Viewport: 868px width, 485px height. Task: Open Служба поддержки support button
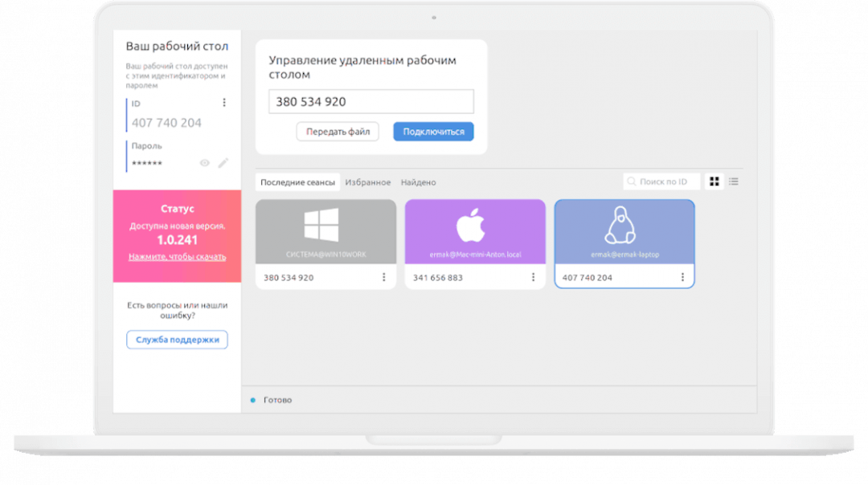tap(177, 340)
